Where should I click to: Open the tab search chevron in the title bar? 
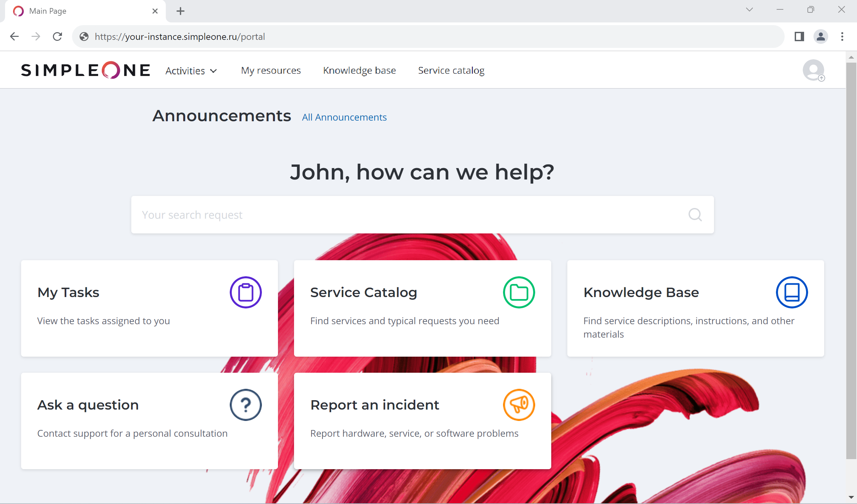click(749, 9)
